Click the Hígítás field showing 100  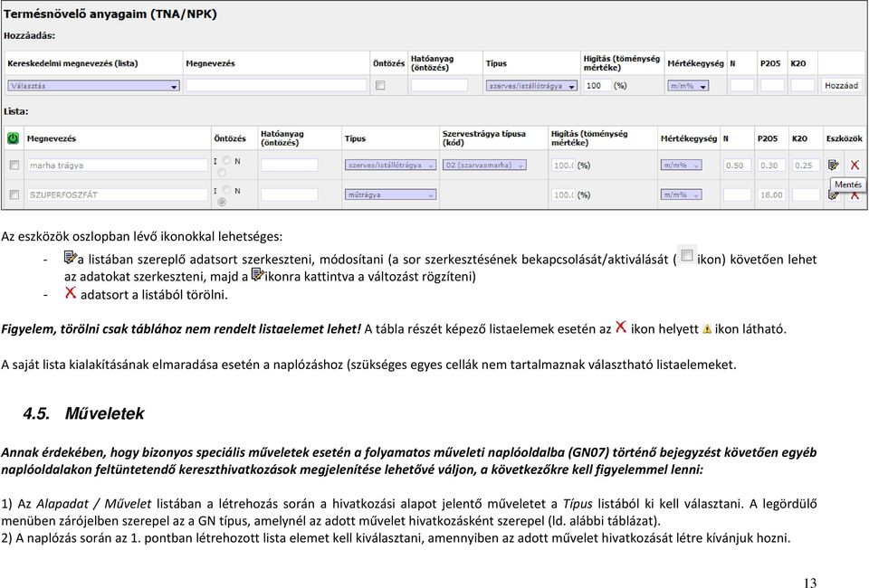pos(597,86)
